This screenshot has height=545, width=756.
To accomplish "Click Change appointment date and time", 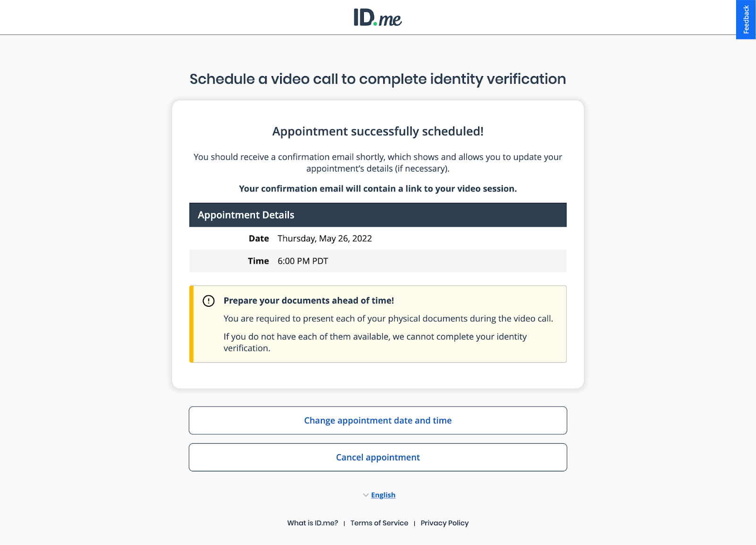I will (x=378, y=420).
